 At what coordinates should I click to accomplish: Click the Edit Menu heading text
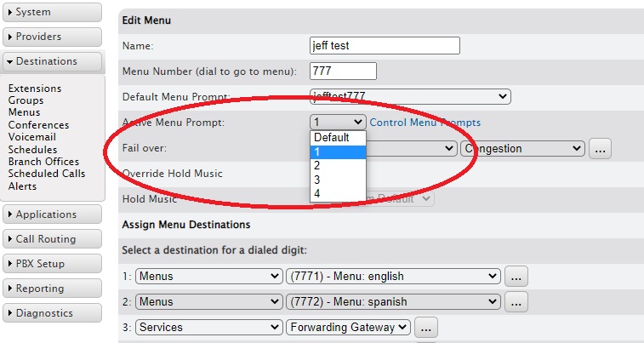click(x=146, y=20)
